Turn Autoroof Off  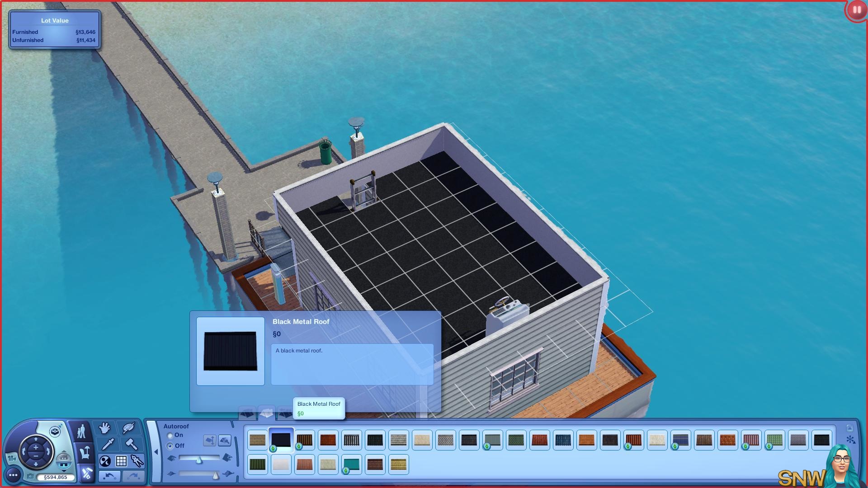(170, 446)
